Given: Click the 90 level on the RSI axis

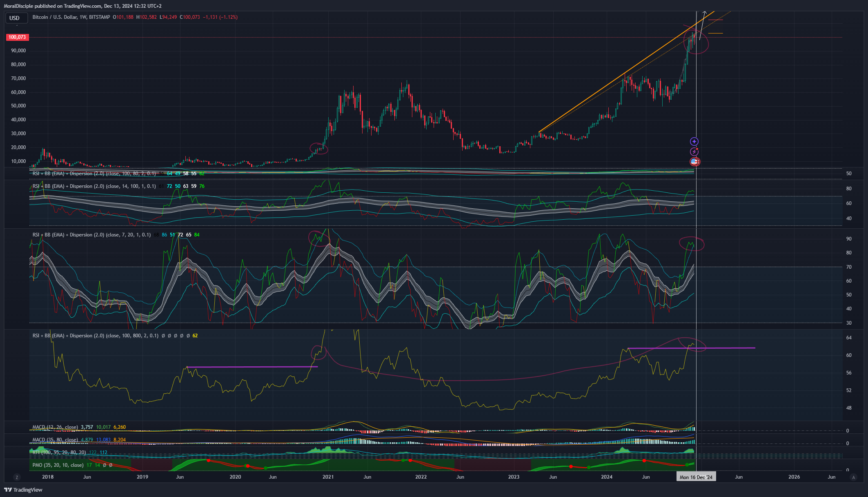Looking at the screenshot, I should pos(849,239).
